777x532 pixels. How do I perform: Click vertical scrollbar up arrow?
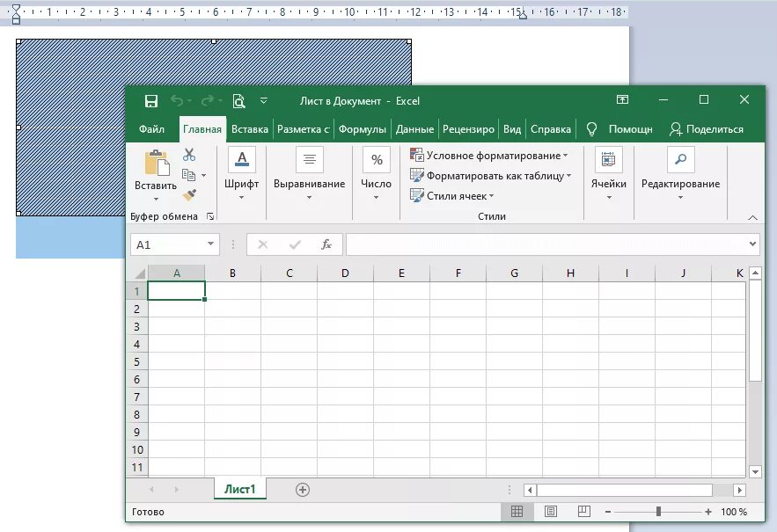pyautogui.click(x=755, y=273)
